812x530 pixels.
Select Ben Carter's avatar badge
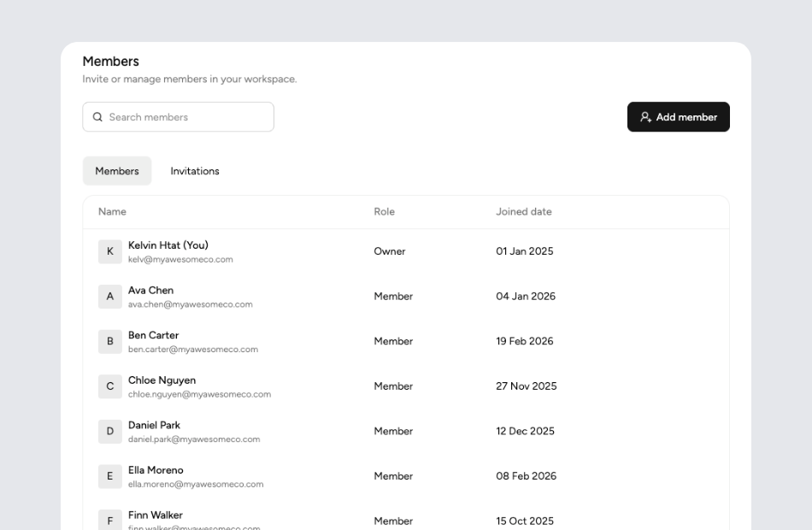pyautogui.click(x=109, y=341)
